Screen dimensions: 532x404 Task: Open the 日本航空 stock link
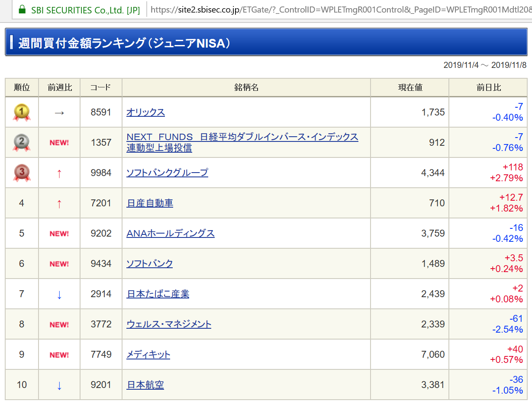pos(145,385)
